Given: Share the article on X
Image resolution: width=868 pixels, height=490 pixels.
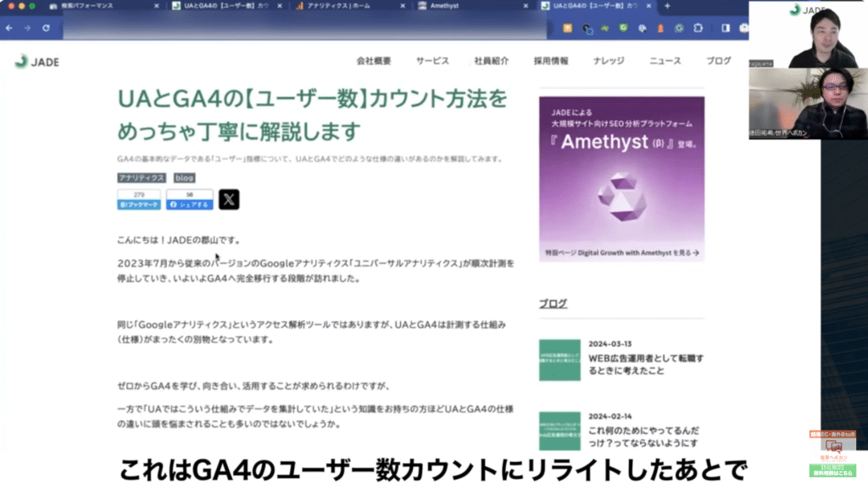Looking at the screenshot, I should pos(229,199).
